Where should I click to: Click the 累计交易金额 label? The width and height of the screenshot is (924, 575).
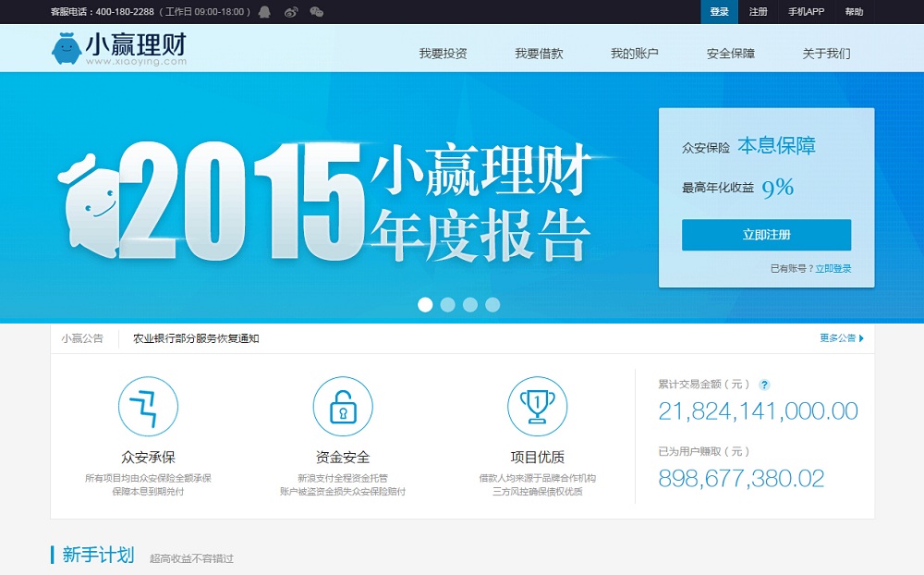tap(703, 385)
